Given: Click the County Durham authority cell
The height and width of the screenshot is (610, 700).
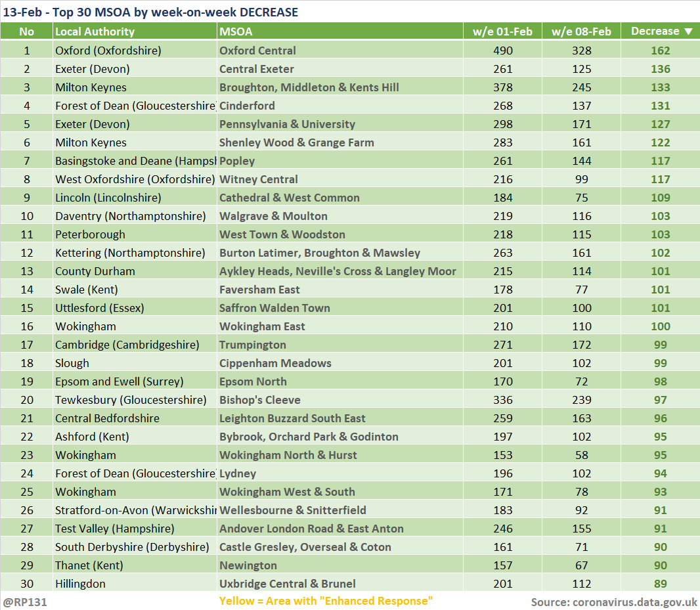Looking at the screenshot, I should tap(135, 271).
